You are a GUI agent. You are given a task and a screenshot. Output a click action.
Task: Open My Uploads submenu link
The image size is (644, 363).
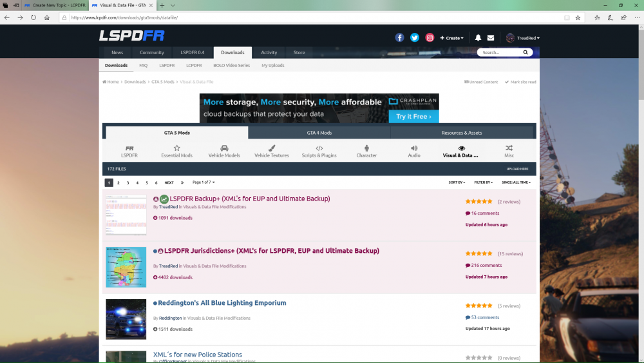(272, 65)
